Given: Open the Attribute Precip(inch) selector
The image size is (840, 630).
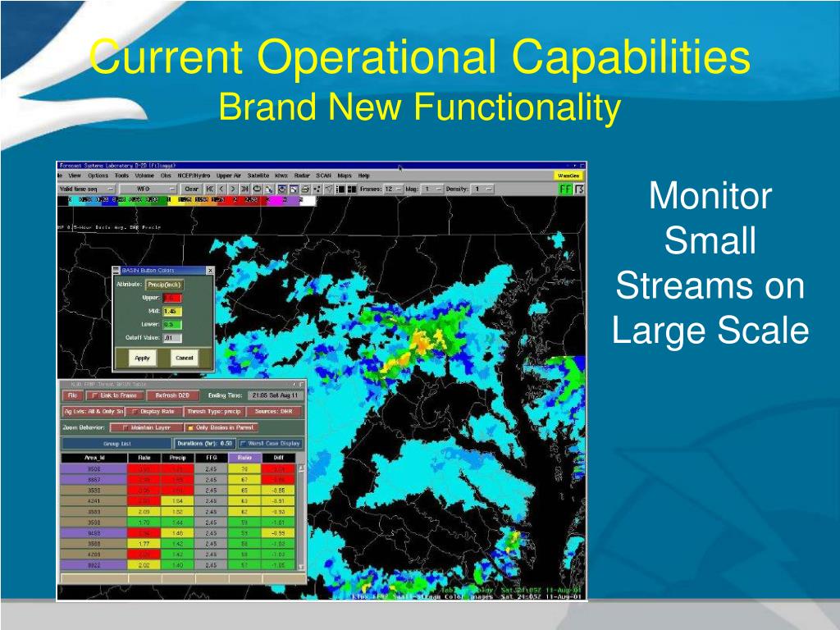Looking at the screenshot, I should click(x=164, y=285).
